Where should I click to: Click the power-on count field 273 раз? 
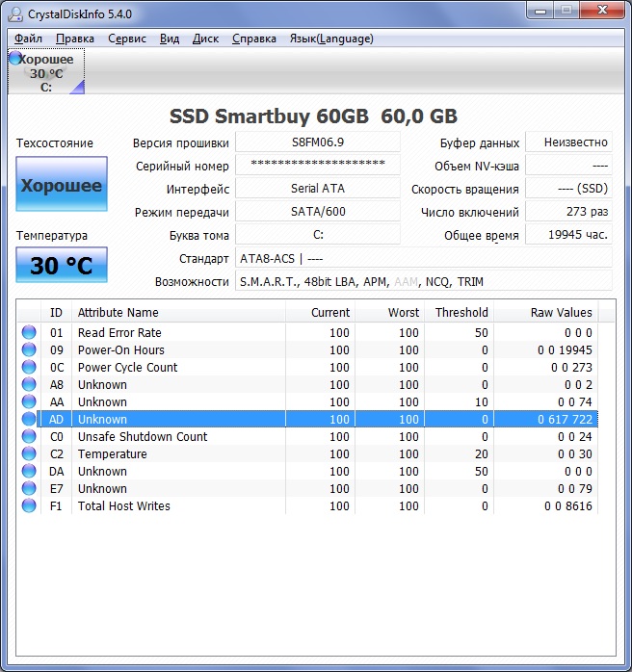click(568, 211)
